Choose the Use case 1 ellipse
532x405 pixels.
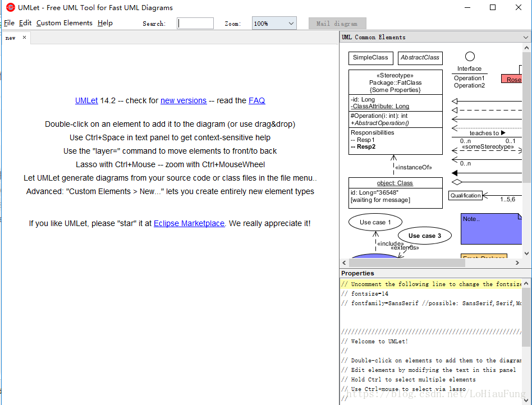click(375, 222)
